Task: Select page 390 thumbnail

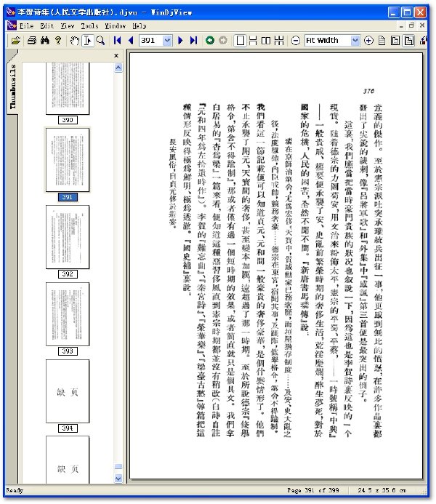Action: [x=68, y=89]
